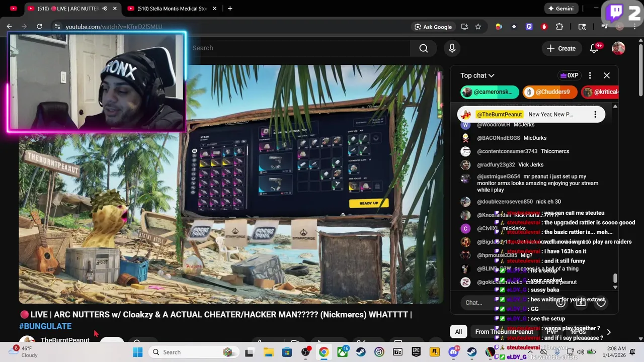Click the live stream video player
The height and width of the screenshot is (362, 644).
(x=231, y=184)
